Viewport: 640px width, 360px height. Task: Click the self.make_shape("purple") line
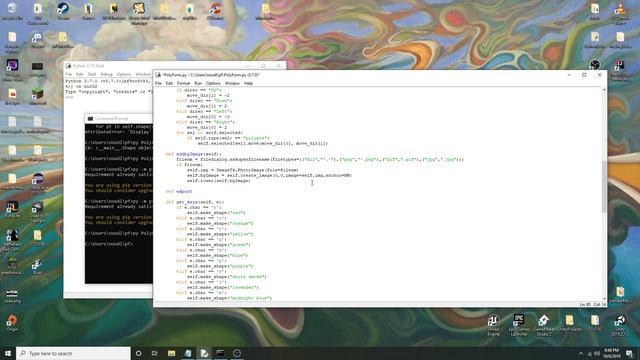point(220,266)
